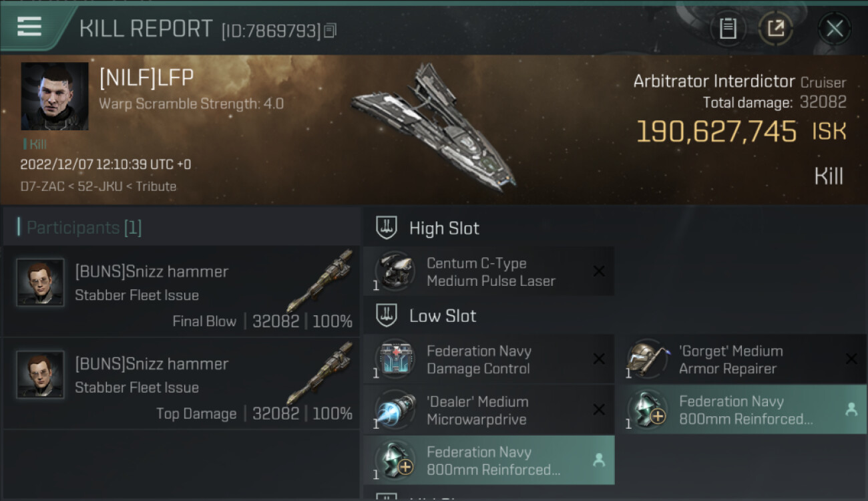Toggle X mark on Pulse Laser row

599,271
